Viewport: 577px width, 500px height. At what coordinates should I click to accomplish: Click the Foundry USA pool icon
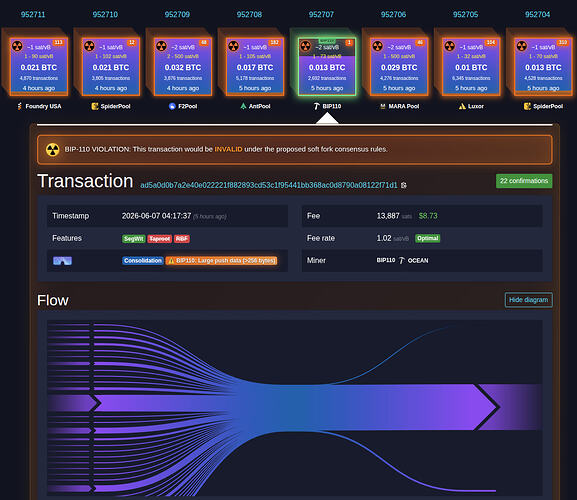tap(20, 106)
